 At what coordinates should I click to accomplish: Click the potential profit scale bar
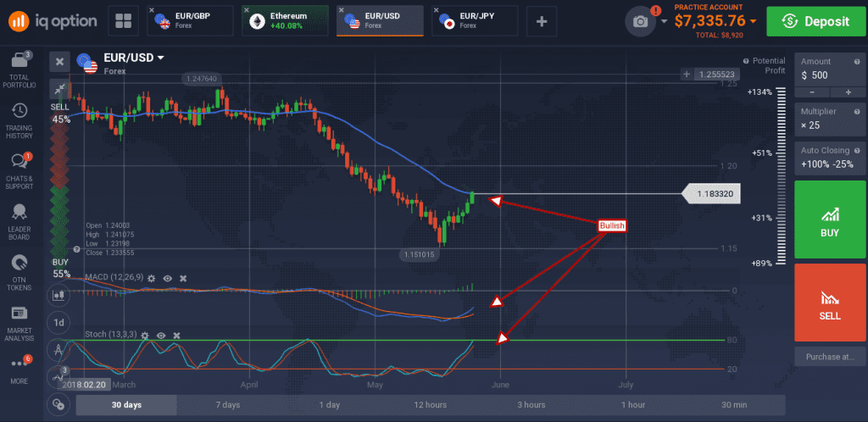coord(781,177)
